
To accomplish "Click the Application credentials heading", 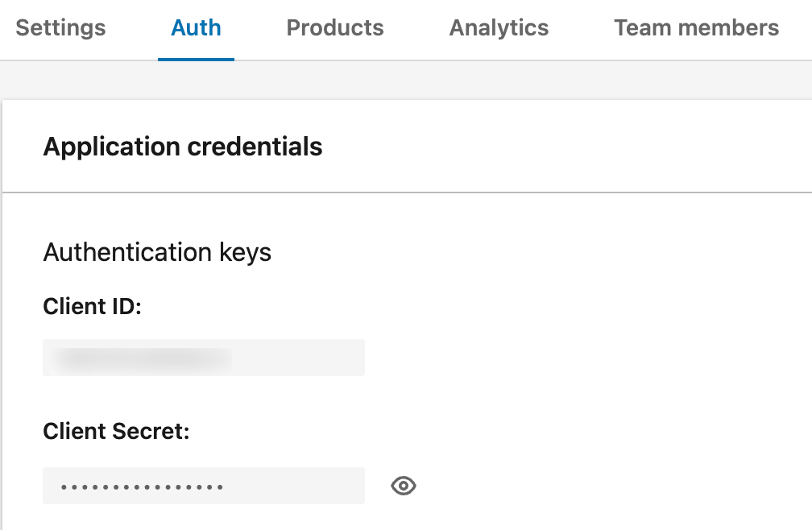I will click(183, 147).
